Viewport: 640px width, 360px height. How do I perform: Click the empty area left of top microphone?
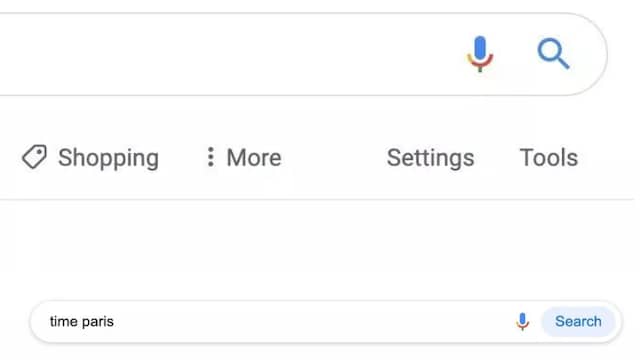point(229,54)
